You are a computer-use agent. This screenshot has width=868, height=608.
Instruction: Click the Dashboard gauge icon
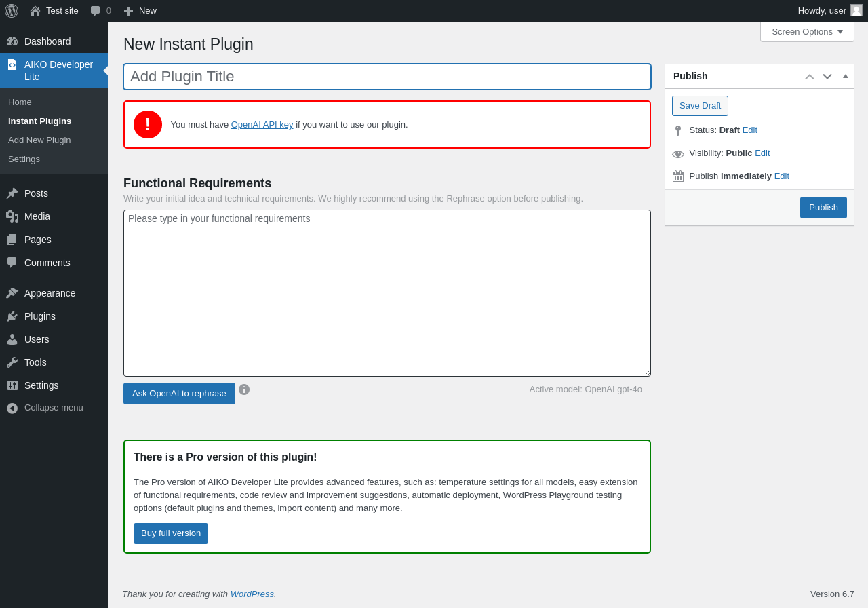click(12, 41)
